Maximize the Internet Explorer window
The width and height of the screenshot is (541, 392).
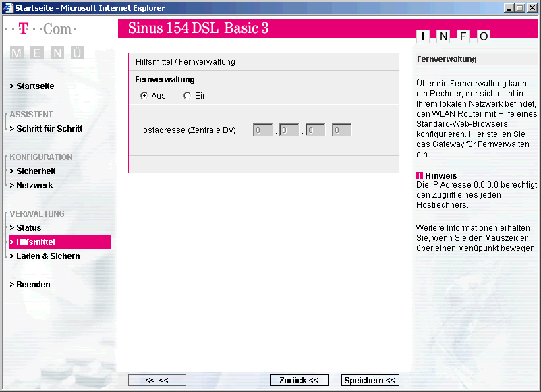pyautogui.click(x=520, y=8)
